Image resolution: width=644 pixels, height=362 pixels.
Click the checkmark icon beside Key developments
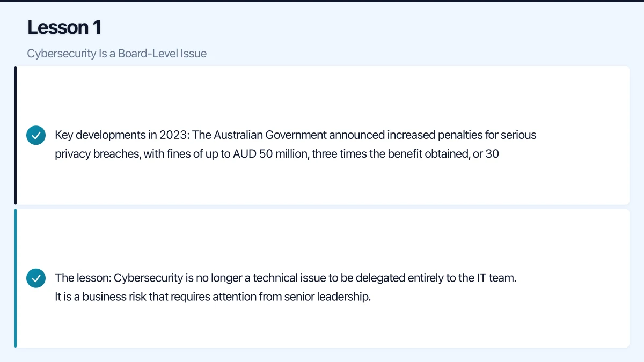pos(36,135)
